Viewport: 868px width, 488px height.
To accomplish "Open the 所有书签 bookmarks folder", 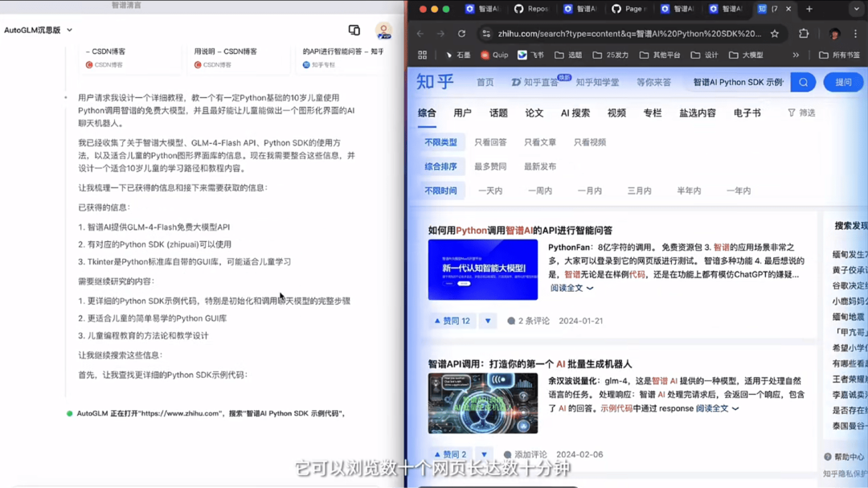I will (x=840, y=55).
